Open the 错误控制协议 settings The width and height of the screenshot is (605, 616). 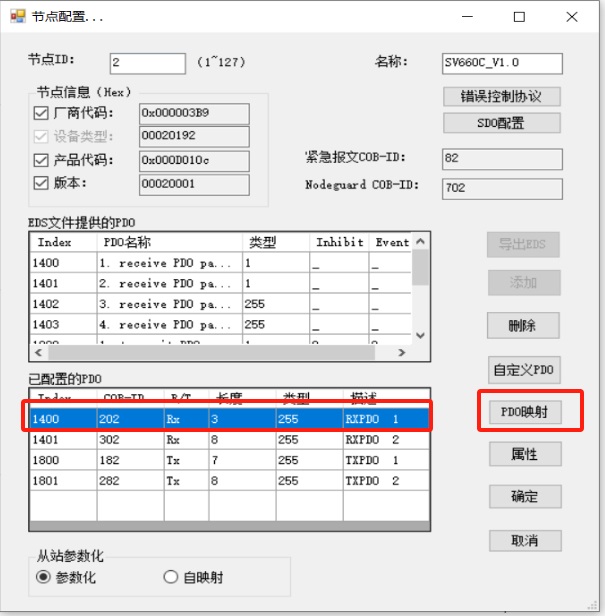[502, 97]
